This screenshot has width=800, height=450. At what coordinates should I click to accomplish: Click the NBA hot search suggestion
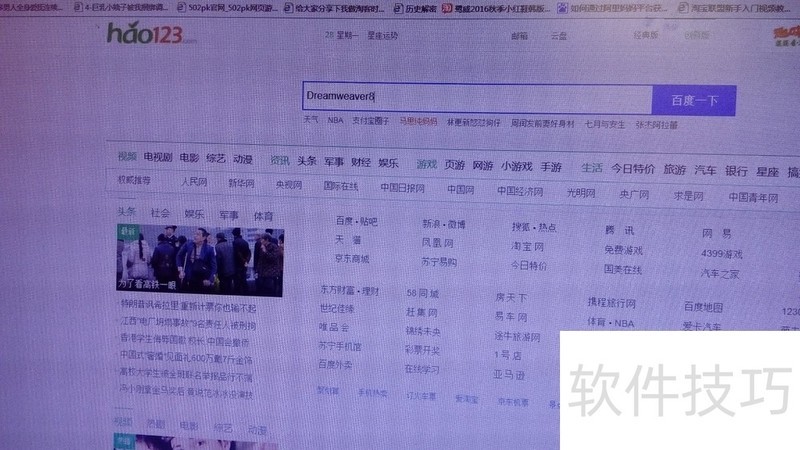click(335, 120)
